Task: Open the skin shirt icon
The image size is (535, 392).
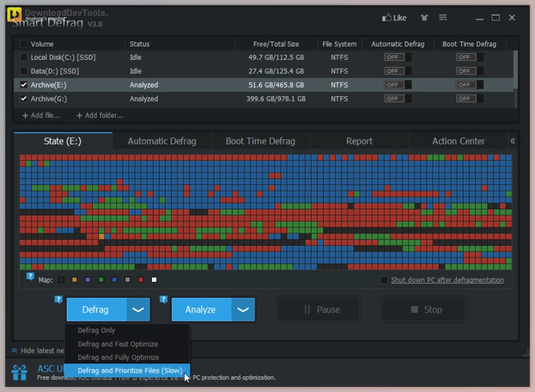Action: pos(424,18)
